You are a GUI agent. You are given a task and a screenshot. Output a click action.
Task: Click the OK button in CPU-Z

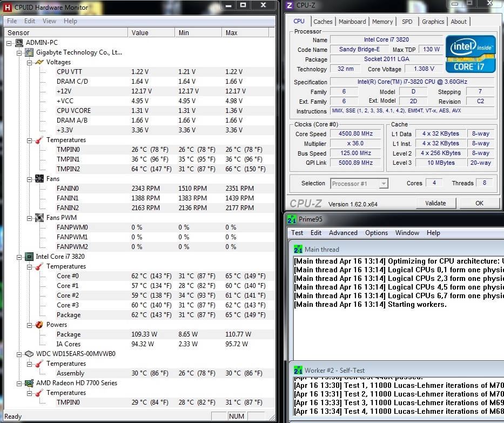[479, 203]
